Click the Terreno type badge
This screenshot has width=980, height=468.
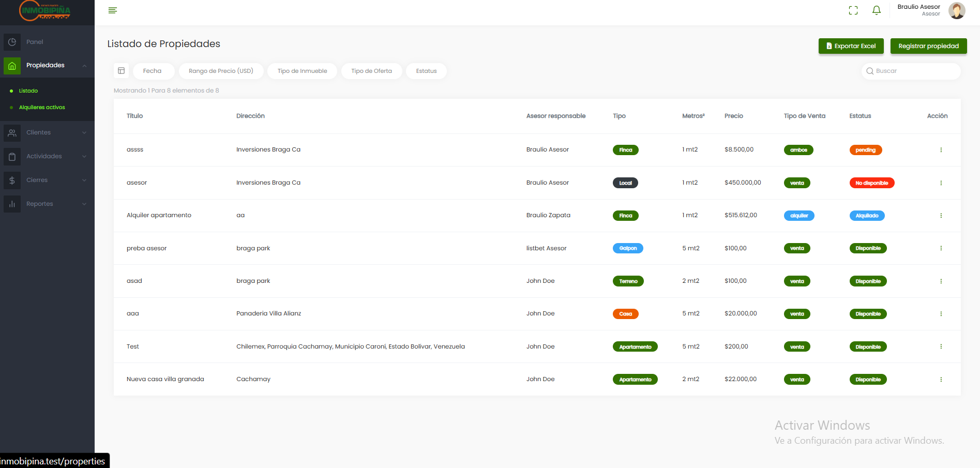pos(628,281)
